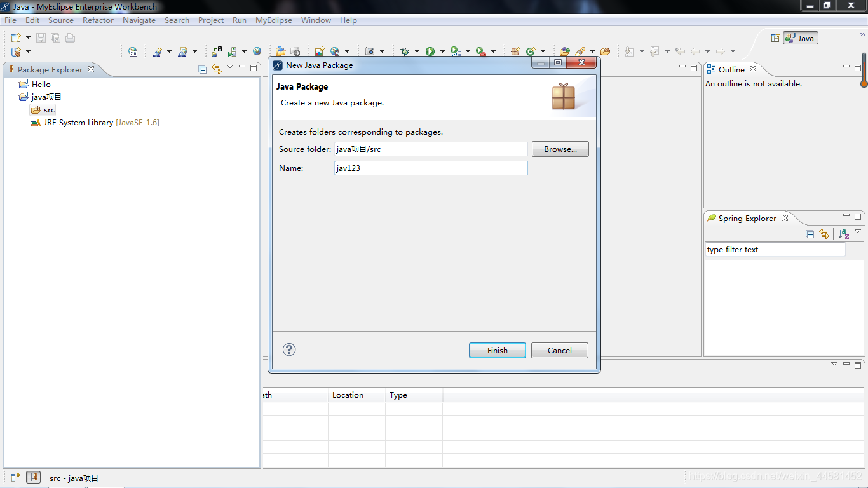Toggle Link with Editor in Package Explorer
Viewport: 868px width, 488px height.
click(x=217, y=69)
